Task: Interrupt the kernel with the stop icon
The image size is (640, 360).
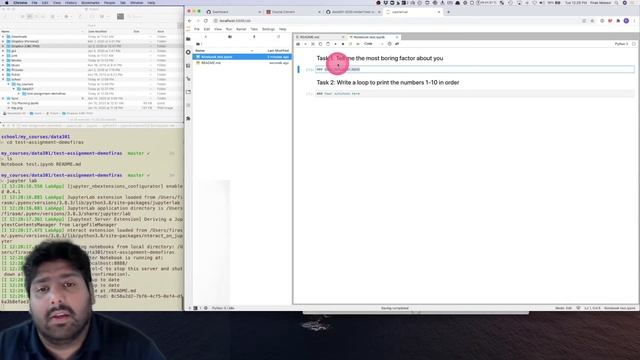Action: [343, 44]
